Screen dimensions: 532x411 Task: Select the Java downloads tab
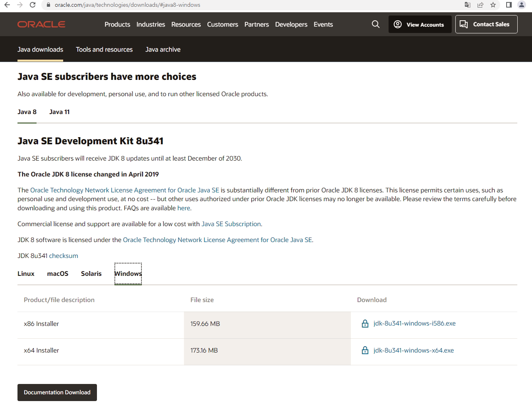pos(40,49)
